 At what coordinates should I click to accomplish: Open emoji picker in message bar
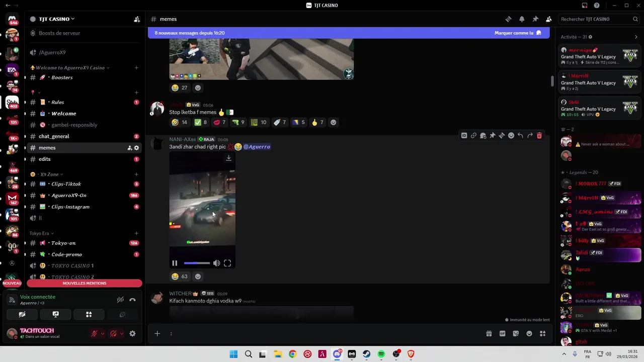529,333
